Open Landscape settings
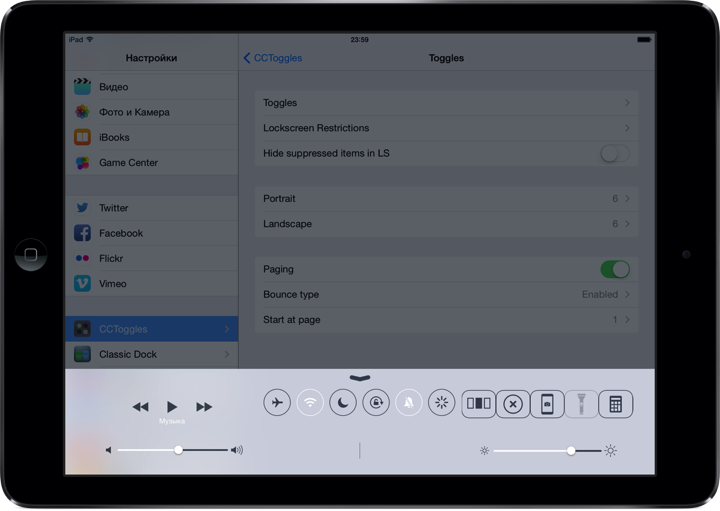The height and width of the screenshot is (511, 720). point(446,224)
